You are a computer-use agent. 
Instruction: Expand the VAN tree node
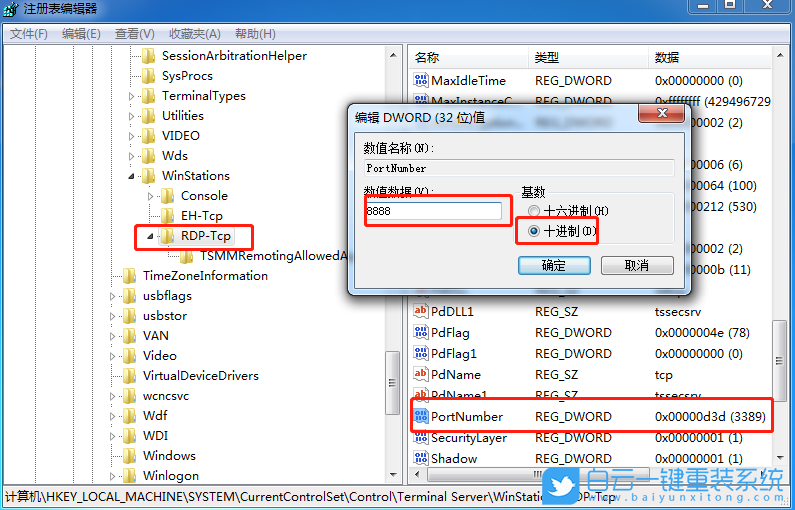[x=113, y=336]
